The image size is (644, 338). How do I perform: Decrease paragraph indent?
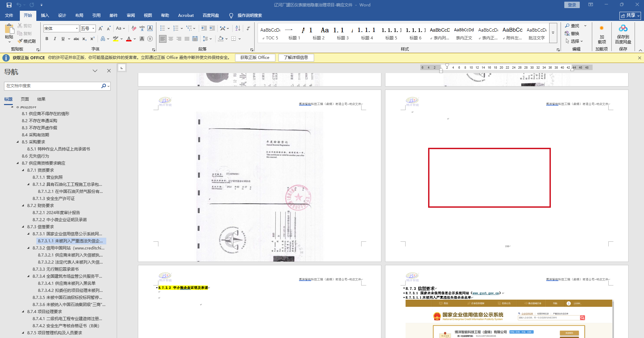click(x=204, y=29)
